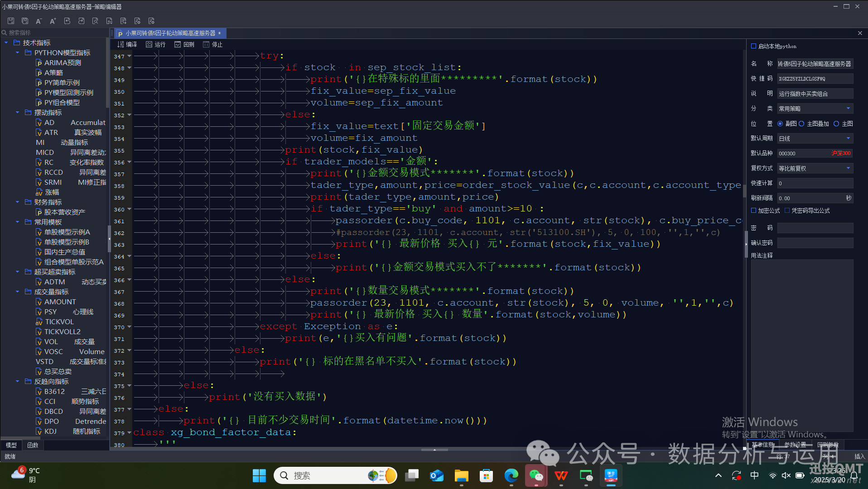Click the 运行 run button
Viewport: 868px width, 489px height.
pyautogui.click(x=156, y=44)
